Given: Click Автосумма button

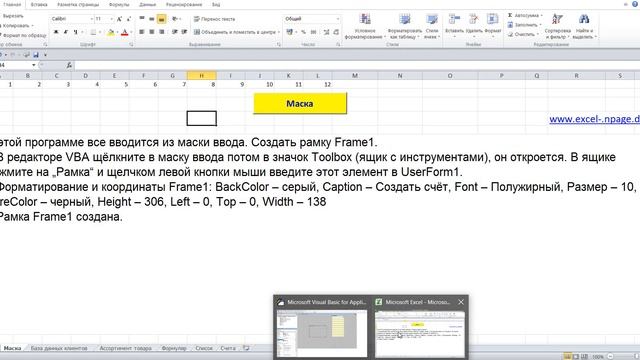Looking at the screenshot, I should [x=525, y=15].
